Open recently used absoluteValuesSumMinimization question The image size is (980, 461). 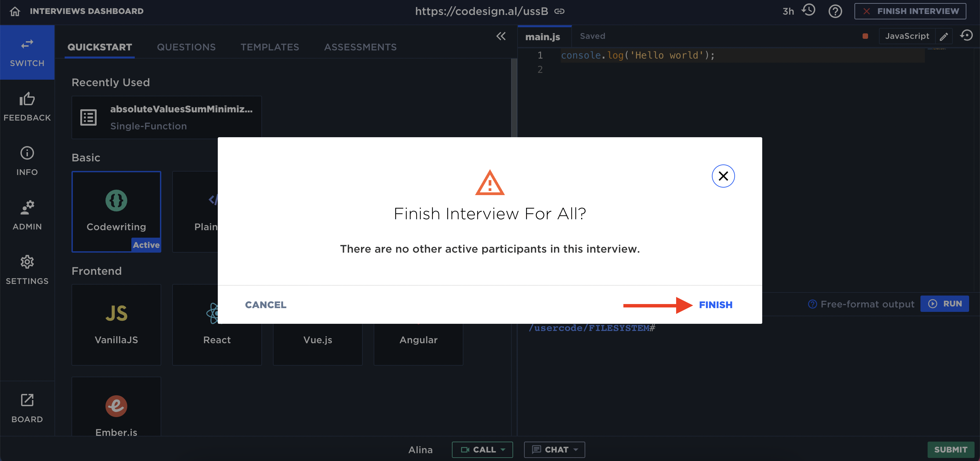tap(167, 117)
